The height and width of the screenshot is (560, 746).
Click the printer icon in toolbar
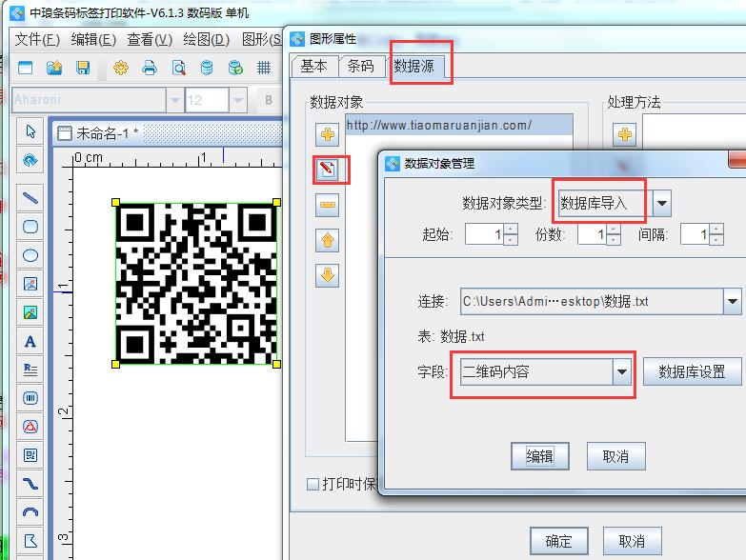click(150, 68)
